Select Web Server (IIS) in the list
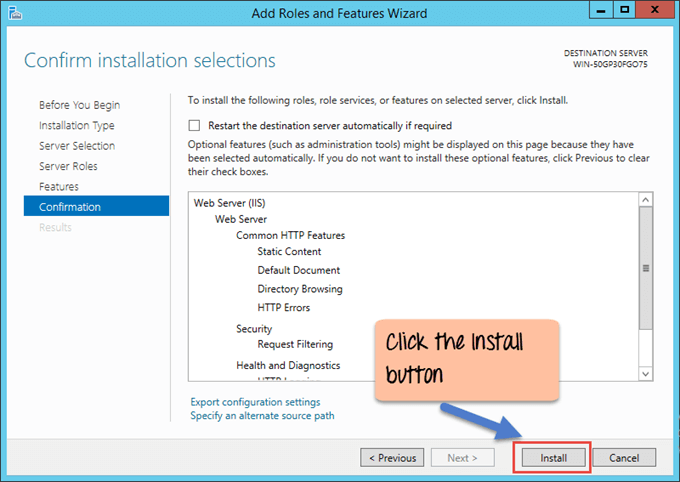This screenshot has height=482, width=680. (228, 202)
